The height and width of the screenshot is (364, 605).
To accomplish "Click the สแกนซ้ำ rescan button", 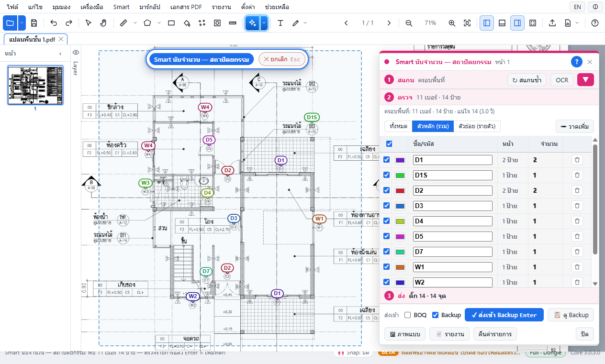I will coord(527,80).
